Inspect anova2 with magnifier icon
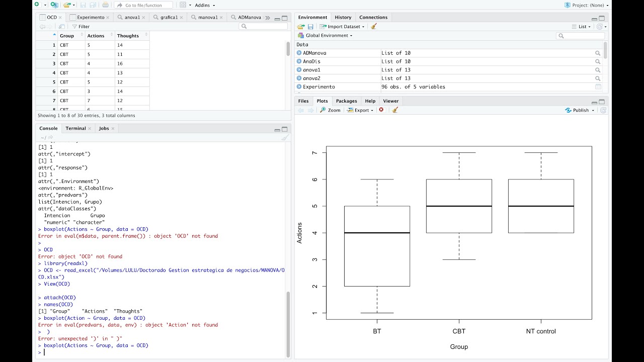Image resolution: width=644 pixels, height=362 pixels. pos(598,79)
